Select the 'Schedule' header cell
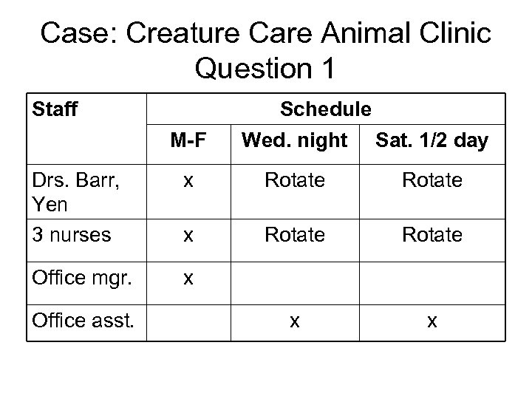The image size is (532, 399). 325,109
